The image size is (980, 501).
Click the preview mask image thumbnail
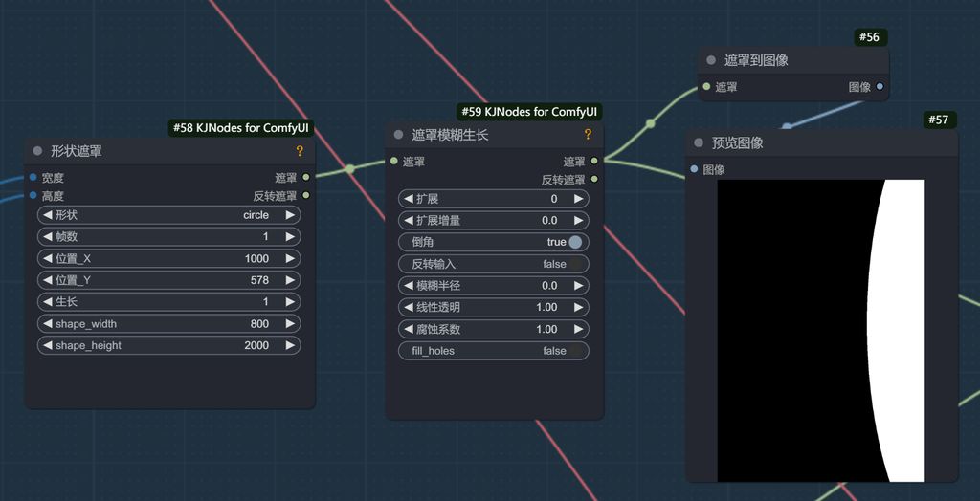(821, 330)
